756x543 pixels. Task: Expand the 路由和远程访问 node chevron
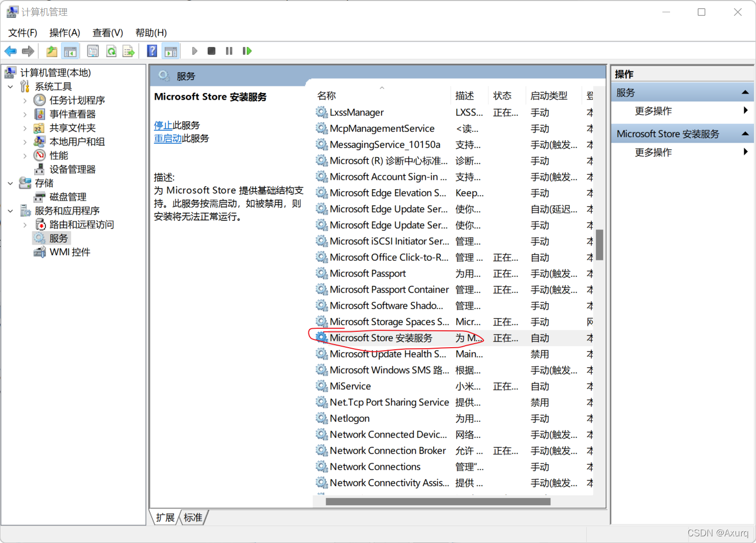pyautogui.click(x=25, y=225)
